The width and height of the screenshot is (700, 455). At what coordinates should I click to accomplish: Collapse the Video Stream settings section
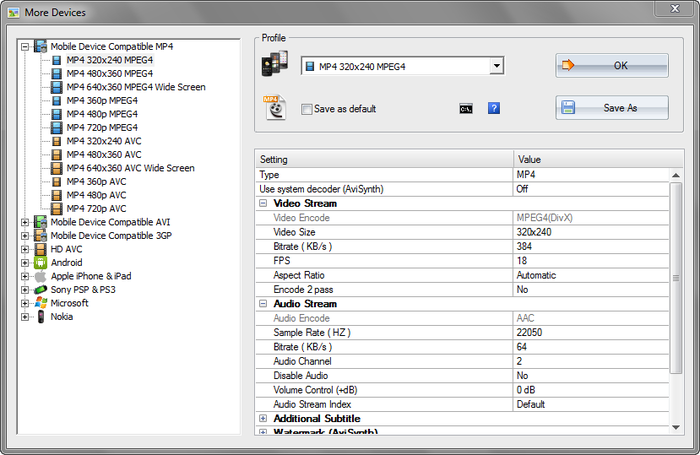pyautogui.click(x=263, y=203)
